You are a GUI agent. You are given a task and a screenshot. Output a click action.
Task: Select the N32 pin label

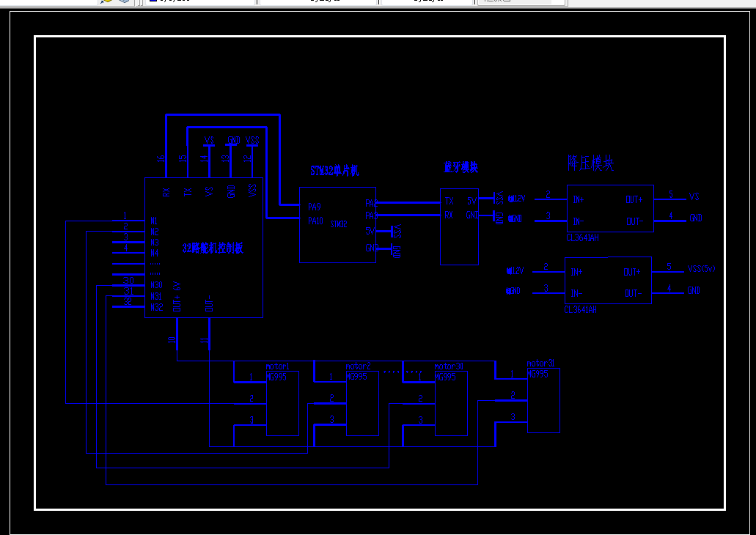(157, 307)
